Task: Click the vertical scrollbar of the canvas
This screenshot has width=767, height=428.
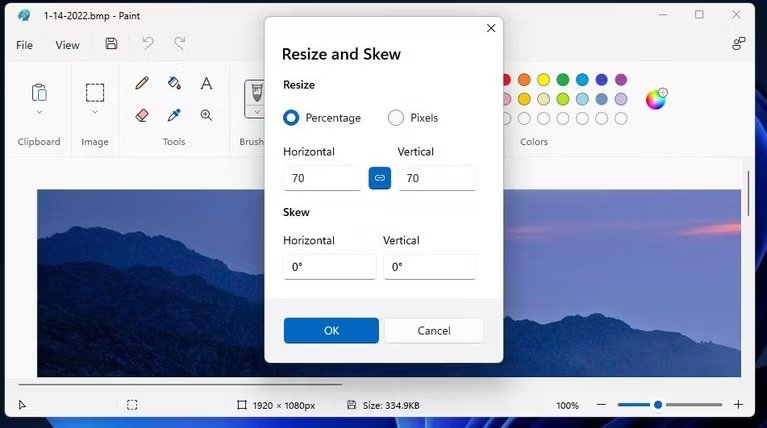Action: tap(748, 193)
